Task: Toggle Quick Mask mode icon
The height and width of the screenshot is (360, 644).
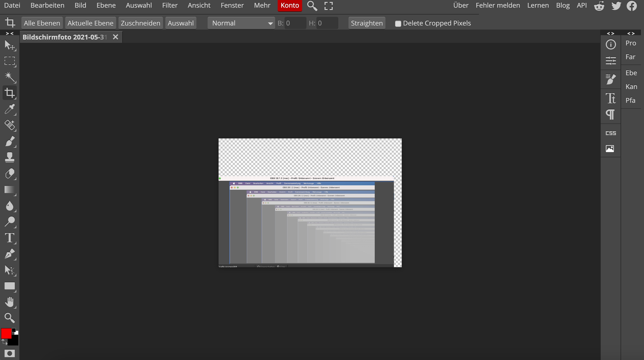Action: (x=10, y=353)
